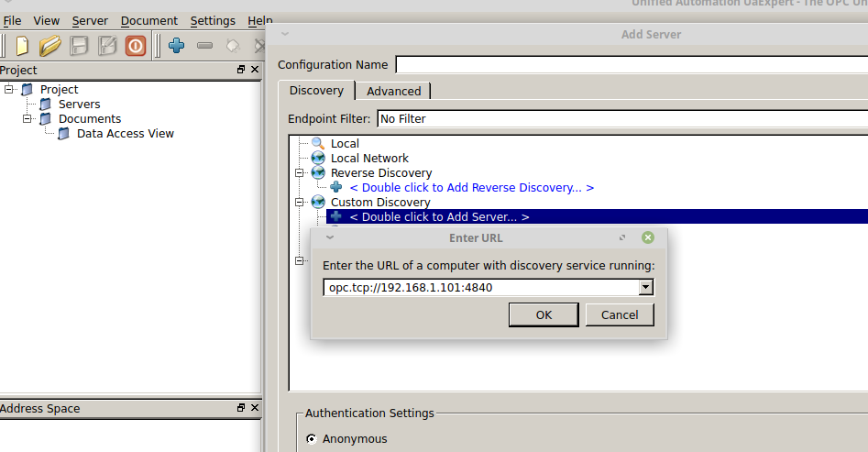
Task: Float the Address Space panel
Action: tap(241, 408)
